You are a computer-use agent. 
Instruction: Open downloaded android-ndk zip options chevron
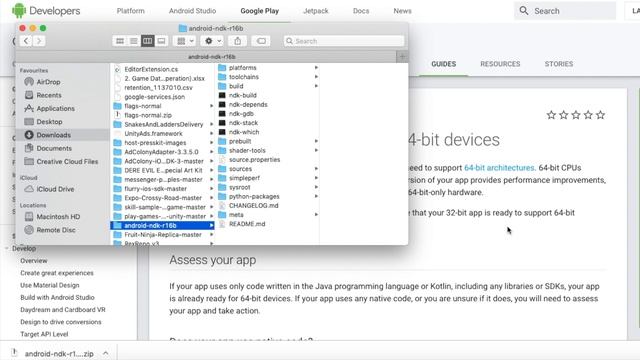[106, 353]
